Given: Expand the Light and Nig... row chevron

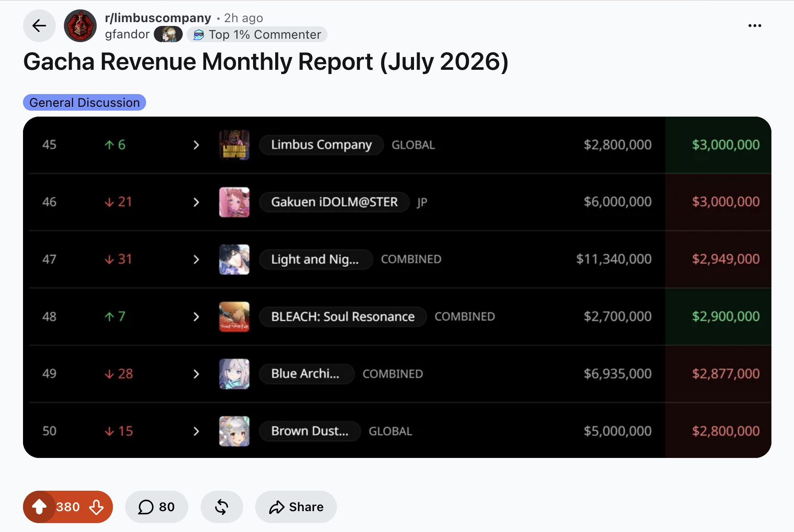Looking at the screenshot, I should (196, 260).
